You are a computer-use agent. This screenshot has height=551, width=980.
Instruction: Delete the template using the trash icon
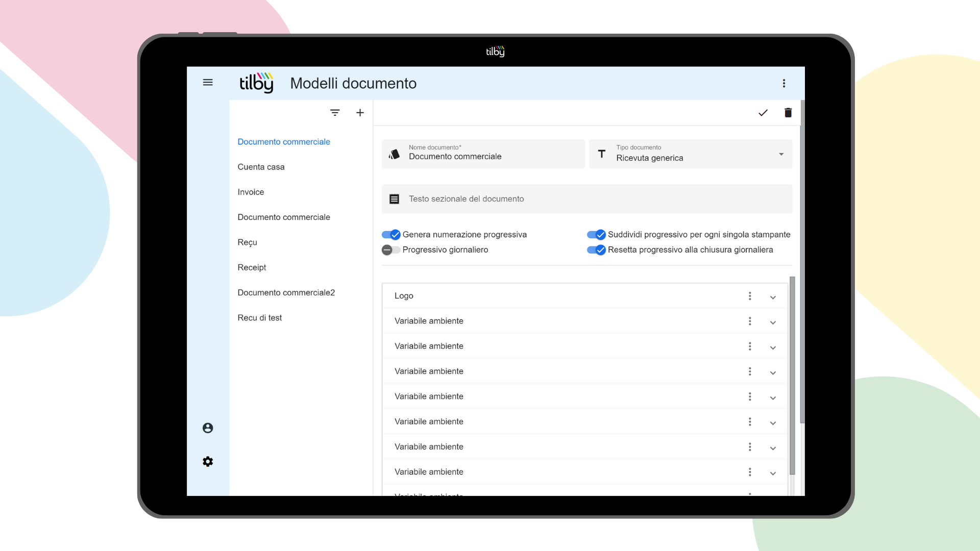788,113
